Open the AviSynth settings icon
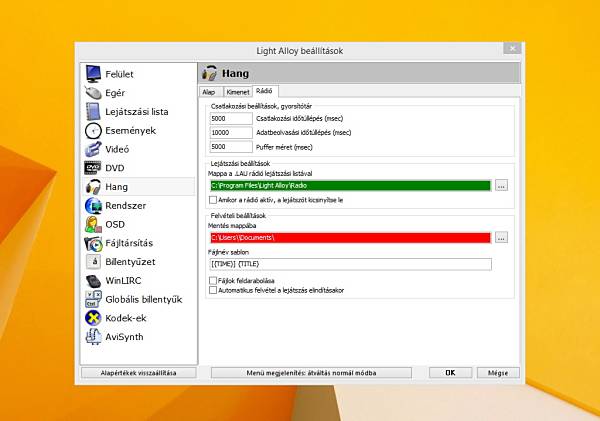The image size is (600, 421). [93, 336]
